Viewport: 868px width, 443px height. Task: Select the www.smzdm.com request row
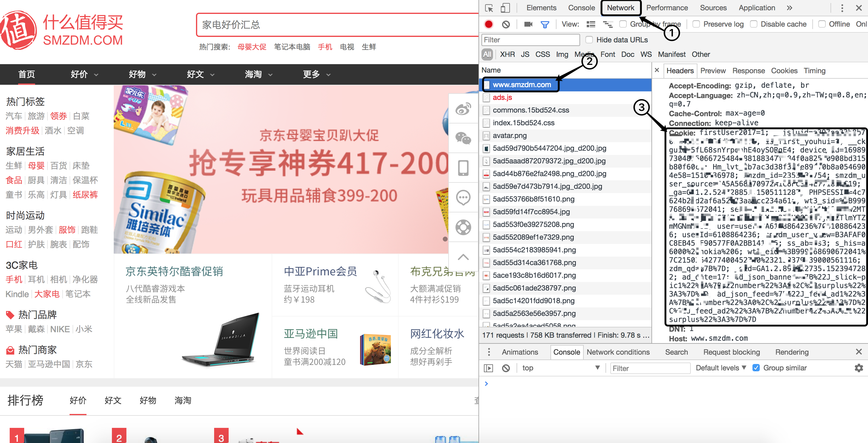tap(522, 85)
